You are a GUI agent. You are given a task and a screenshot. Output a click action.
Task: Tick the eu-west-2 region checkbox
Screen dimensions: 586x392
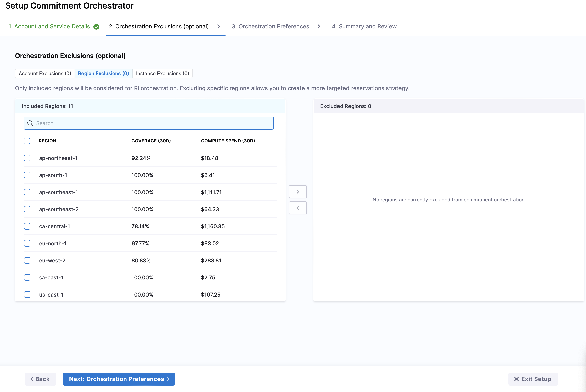[x=27, y=261]
